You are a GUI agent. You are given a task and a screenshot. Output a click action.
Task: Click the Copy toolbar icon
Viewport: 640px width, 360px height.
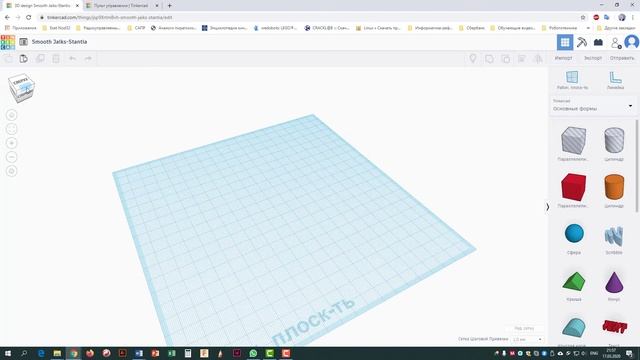pyautogui.click(x=8, y=59)
